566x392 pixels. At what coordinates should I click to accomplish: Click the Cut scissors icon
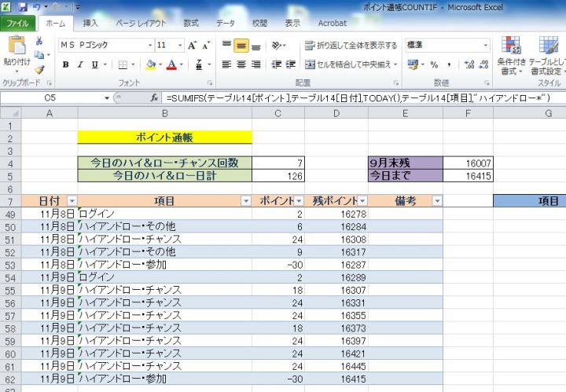pos(39,41)
